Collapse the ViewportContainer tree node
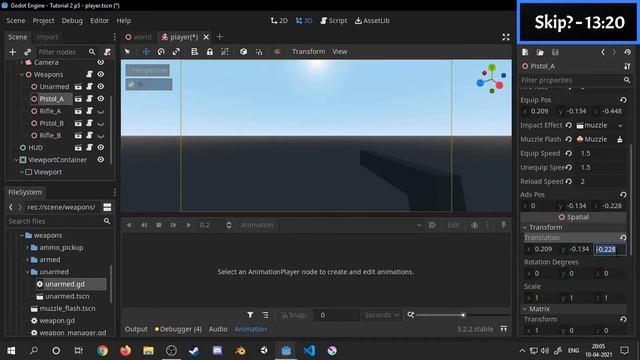Image resolution: width=640 pixels, height=360 pixels. [x=16, y=160]
